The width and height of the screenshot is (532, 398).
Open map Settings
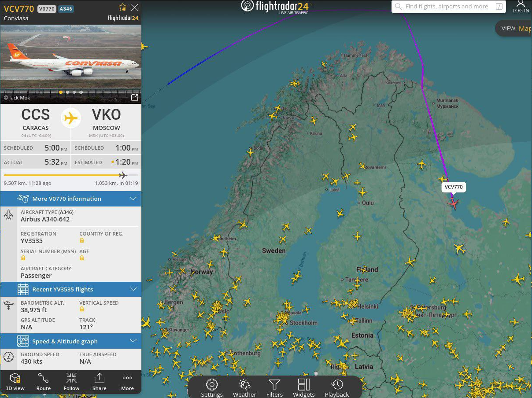pos(212,388)
